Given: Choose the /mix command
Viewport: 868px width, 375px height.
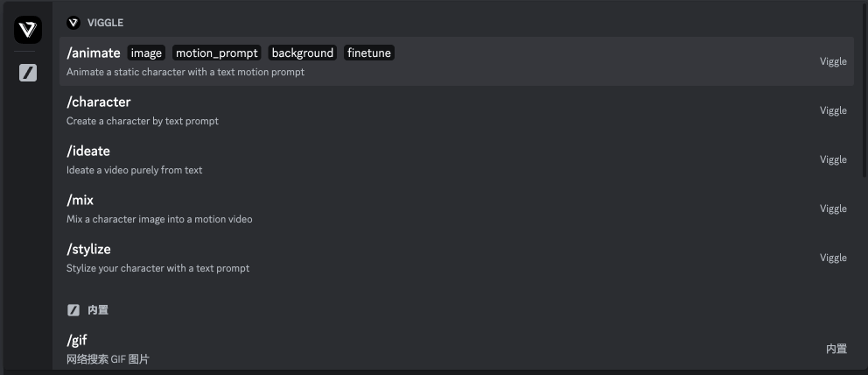Looking at the screenshot, I should click(456, 209).
